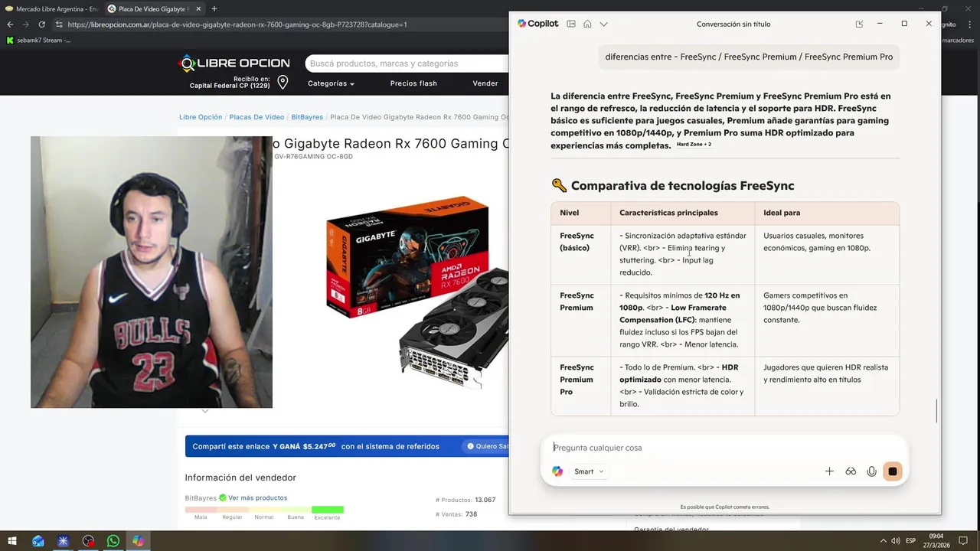
Task: Open WhatsApp from the taskbar
Action: tap(113, 541)
